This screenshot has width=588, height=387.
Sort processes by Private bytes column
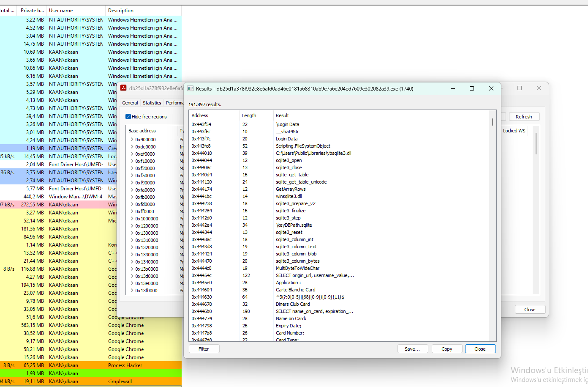click(x=32, y=11)
